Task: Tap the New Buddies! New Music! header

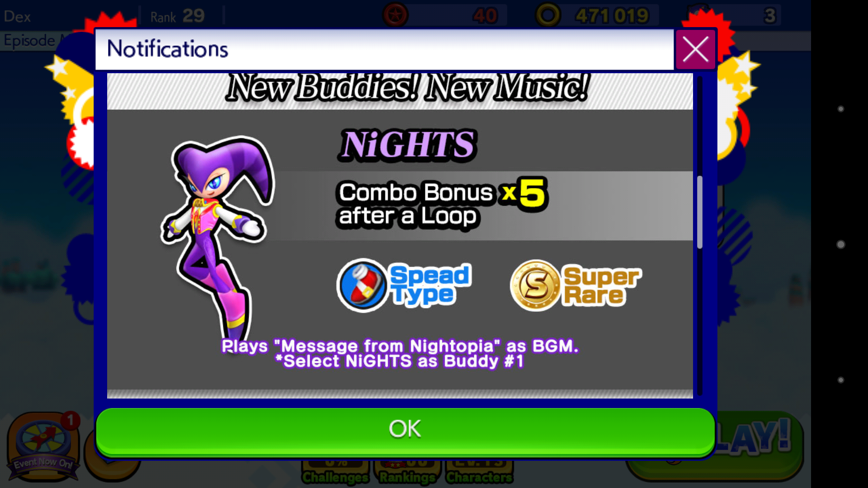Action: pyautogui.click(x=407, y=87)
